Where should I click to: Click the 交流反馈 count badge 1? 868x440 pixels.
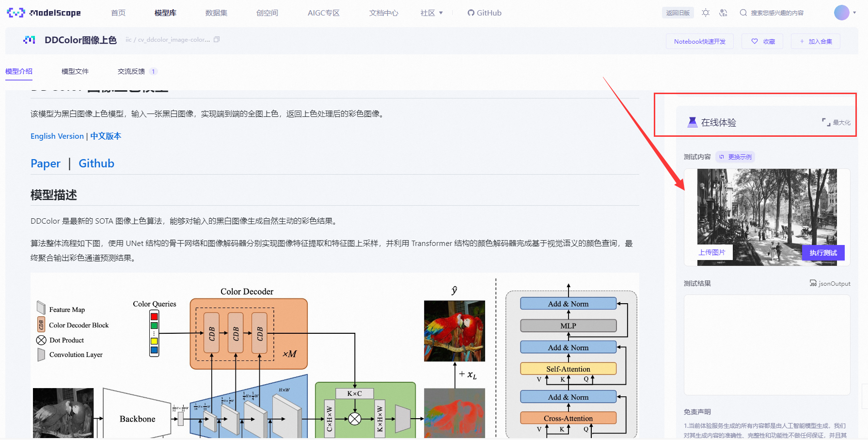tap(153, 71)
